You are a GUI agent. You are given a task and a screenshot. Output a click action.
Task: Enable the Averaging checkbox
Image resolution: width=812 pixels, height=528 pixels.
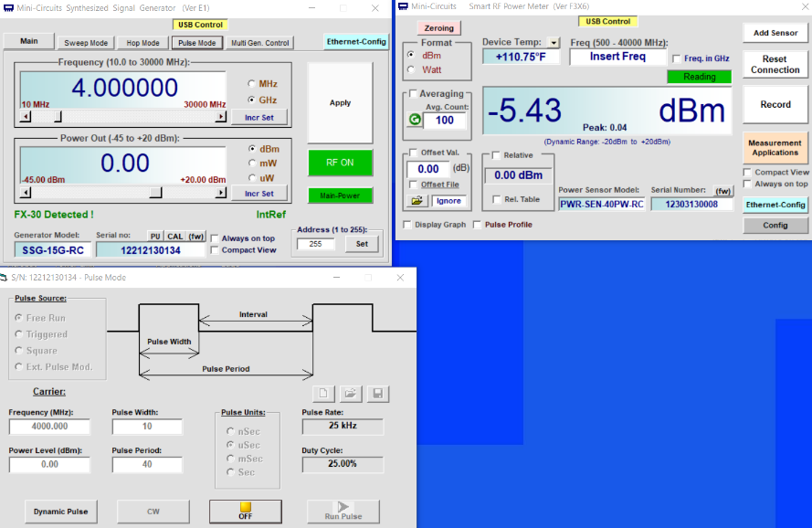(x=414, y=94)
